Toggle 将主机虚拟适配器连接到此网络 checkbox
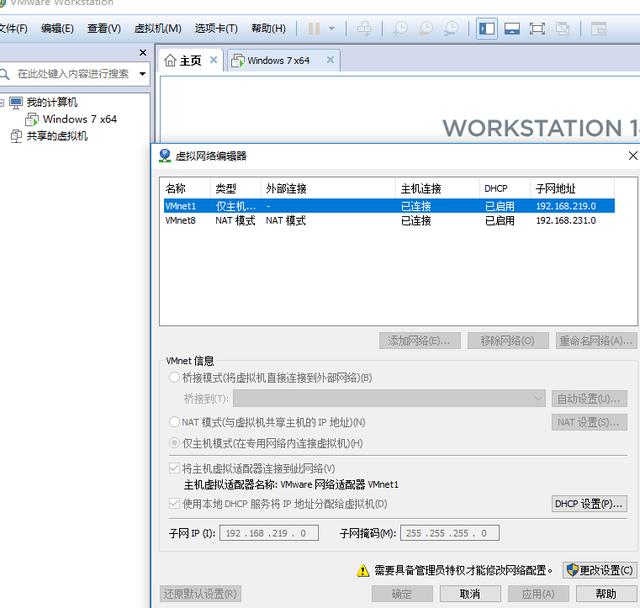The height and width of the screenshot is (608, 640). [x=174, y=468]
